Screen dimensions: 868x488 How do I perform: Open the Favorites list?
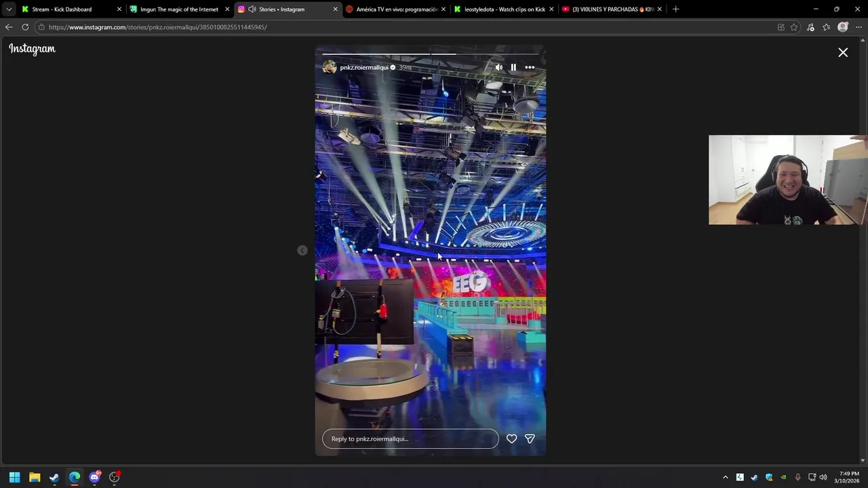tap(826, 27)
